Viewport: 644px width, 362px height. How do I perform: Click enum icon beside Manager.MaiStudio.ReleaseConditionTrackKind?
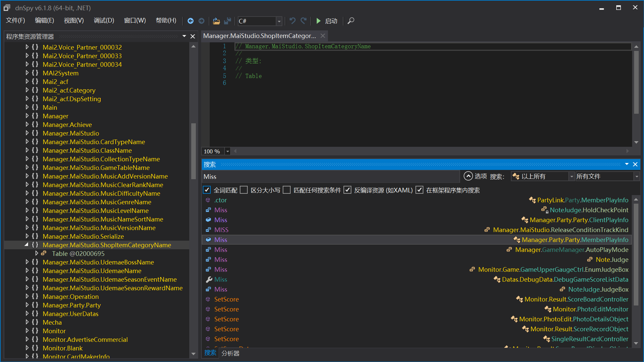point(487,230)
